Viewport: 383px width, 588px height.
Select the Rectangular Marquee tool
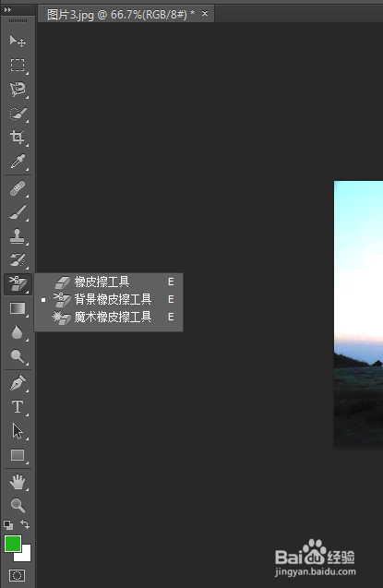[18, 65]
